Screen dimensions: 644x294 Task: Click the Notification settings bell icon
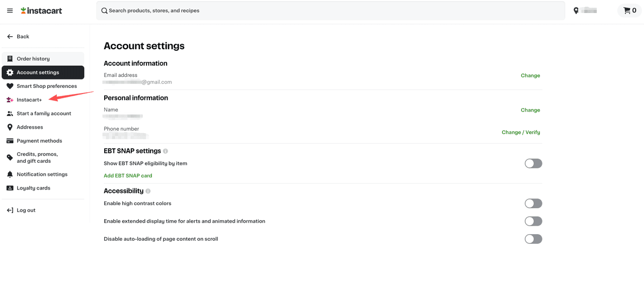(10, 174)
